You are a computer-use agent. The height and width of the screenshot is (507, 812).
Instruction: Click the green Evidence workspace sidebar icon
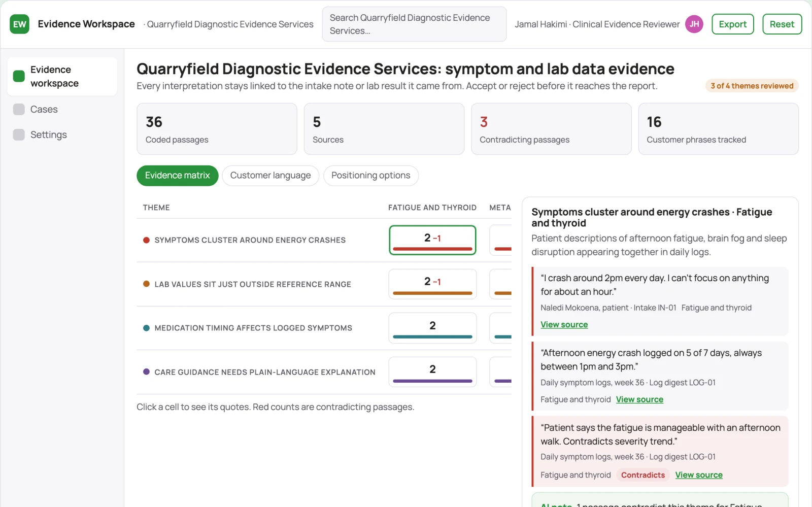(19, 76)
